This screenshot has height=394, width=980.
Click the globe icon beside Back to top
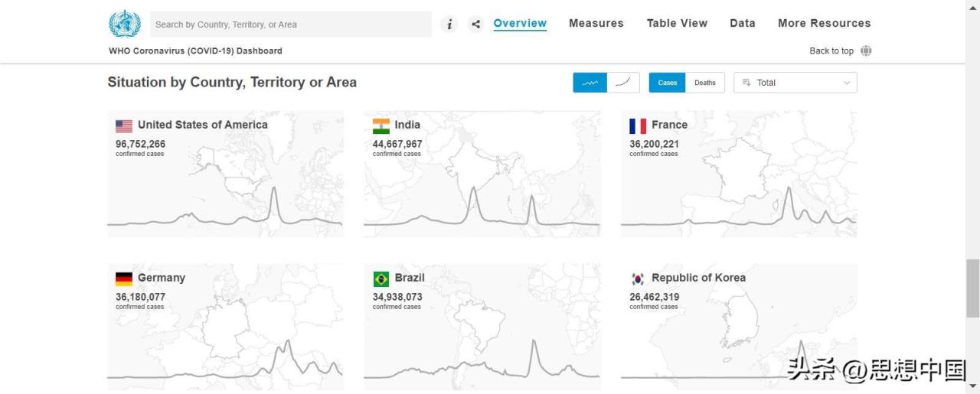click(866, 50)
